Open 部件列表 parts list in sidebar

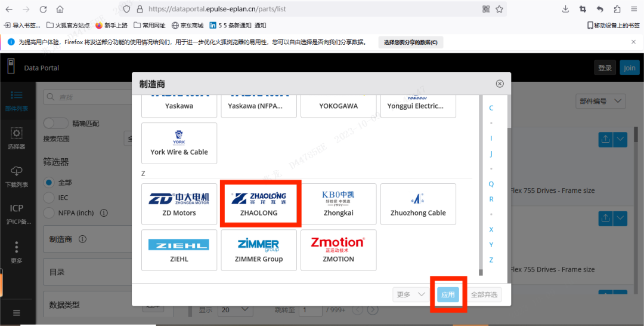17,101
